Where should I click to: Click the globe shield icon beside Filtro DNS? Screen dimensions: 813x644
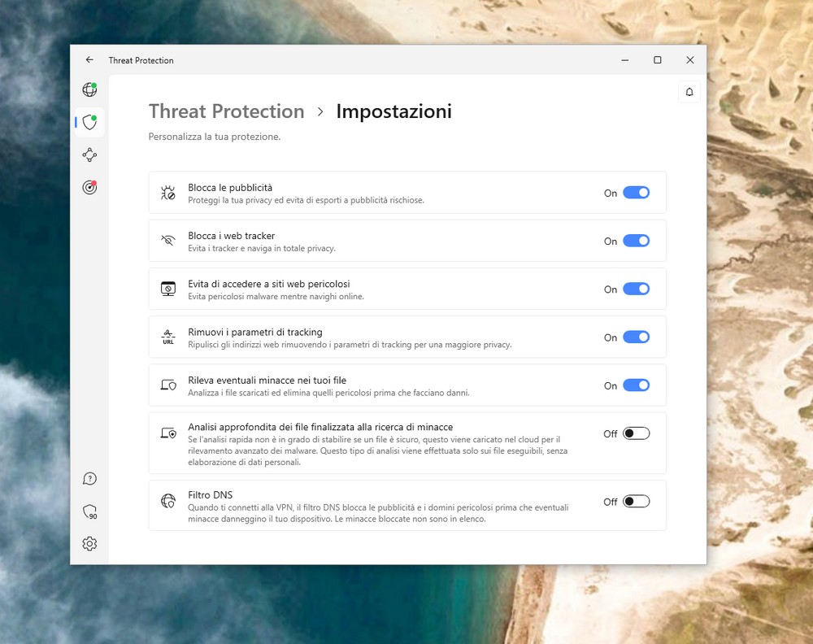[168, 501]
